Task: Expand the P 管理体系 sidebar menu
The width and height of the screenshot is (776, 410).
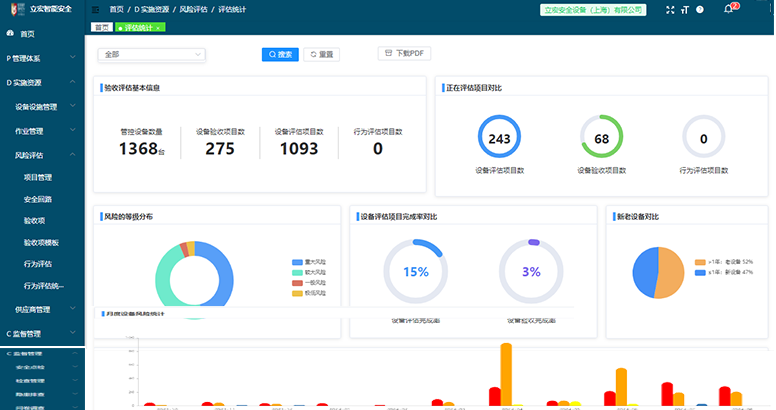Action: point(40,58)
